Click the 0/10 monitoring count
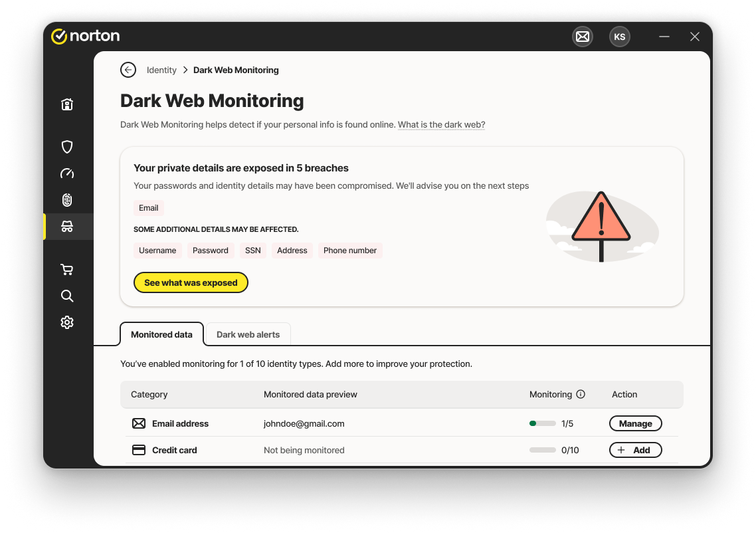This screenshot has height=533, width=756. 571,450
